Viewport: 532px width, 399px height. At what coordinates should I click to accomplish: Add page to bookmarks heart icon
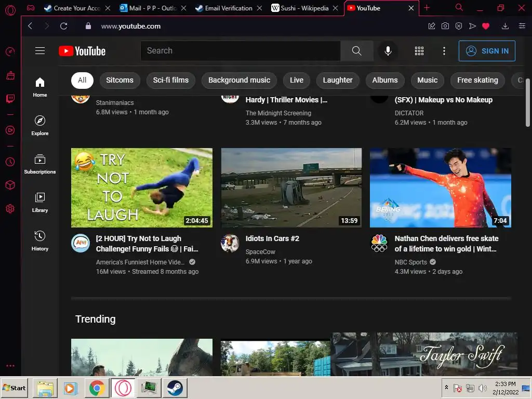tap(486, 26)
